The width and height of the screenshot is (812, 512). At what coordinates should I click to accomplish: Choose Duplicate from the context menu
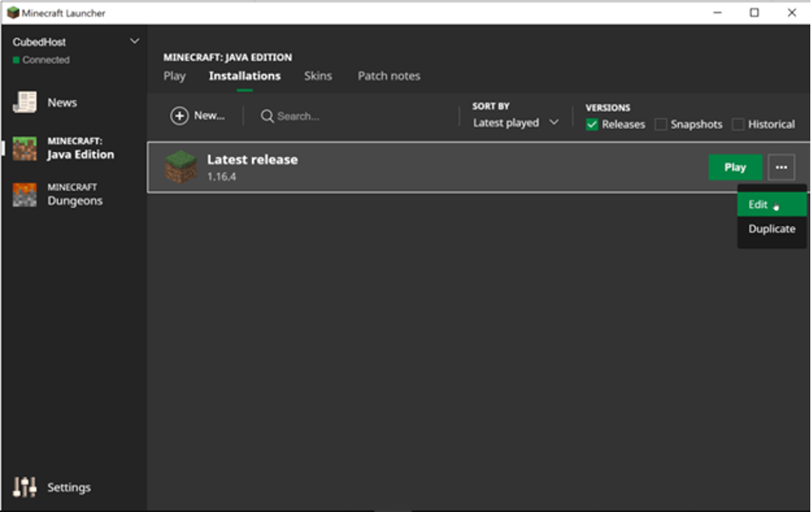(x=771, y=229)
